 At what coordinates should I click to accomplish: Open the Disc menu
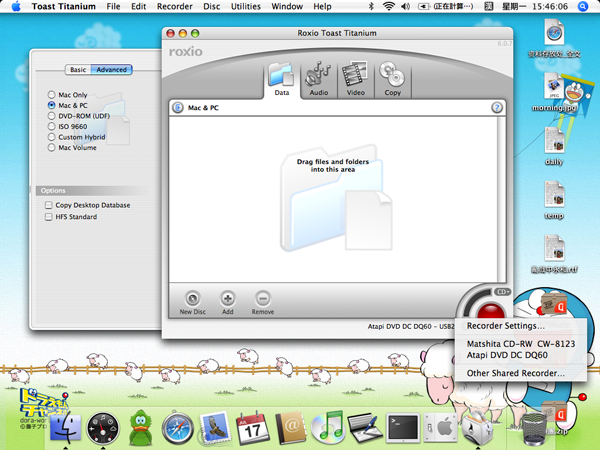212,7
